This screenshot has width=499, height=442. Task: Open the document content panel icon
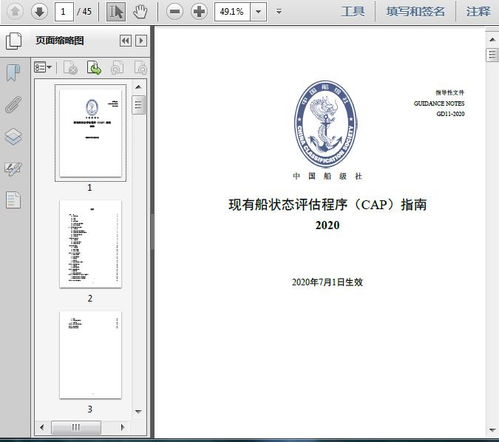tap(13, 200)
